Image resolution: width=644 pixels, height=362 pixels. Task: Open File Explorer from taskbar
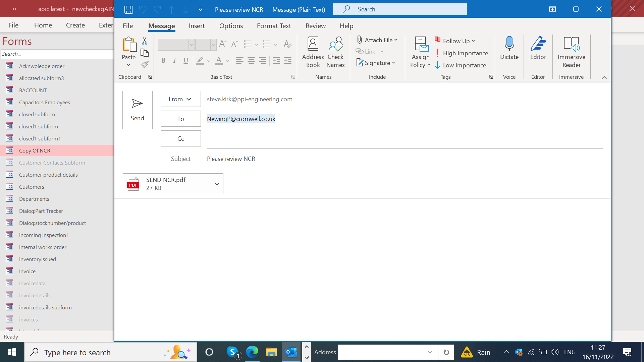[x=271, y=352]
